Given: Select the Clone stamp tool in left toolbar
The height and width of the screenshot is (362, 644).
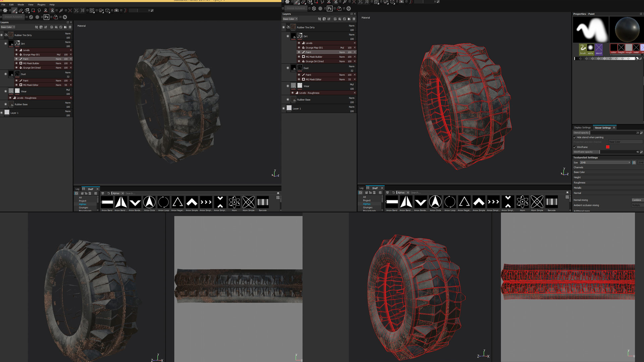Looking at the screenshot, I should point(46,10).
